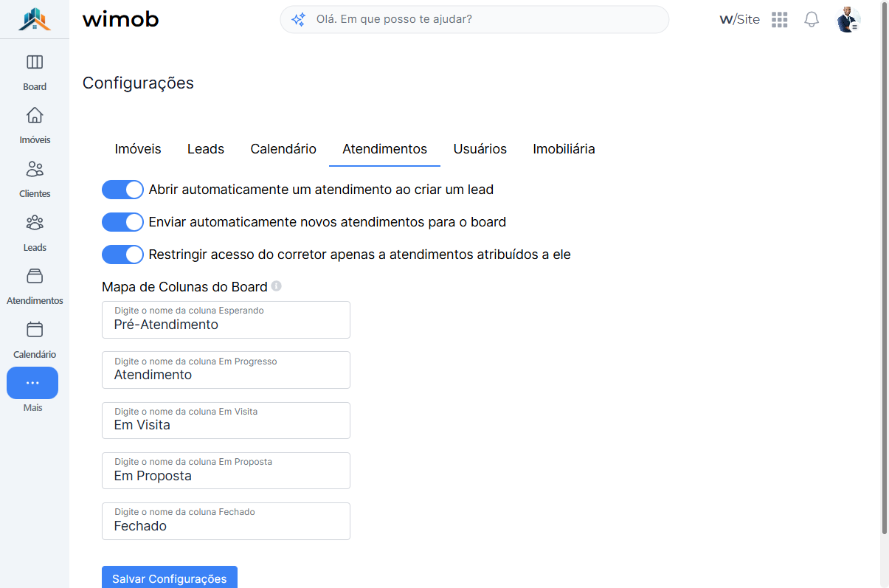This screenshot has height=588, width=889.
Task: Go to Imóveis house icon in sidebar
Action: [x=35, y=115]
